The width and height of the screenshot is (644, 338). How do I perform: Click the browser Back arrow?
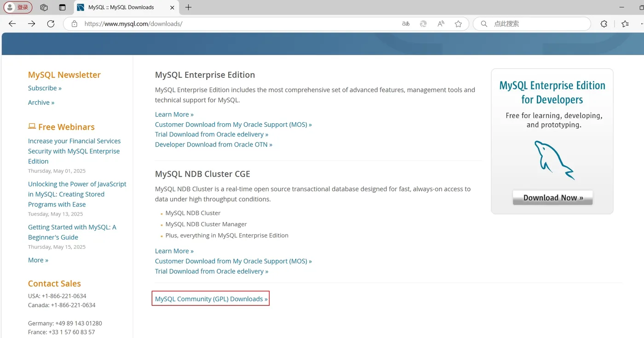[x=12, y=24]
